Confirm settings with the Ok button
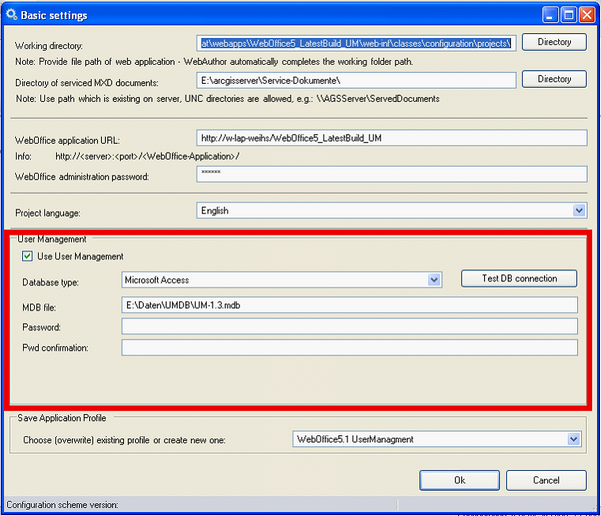Viewport: 601px width, 516px height. point(459,480)
